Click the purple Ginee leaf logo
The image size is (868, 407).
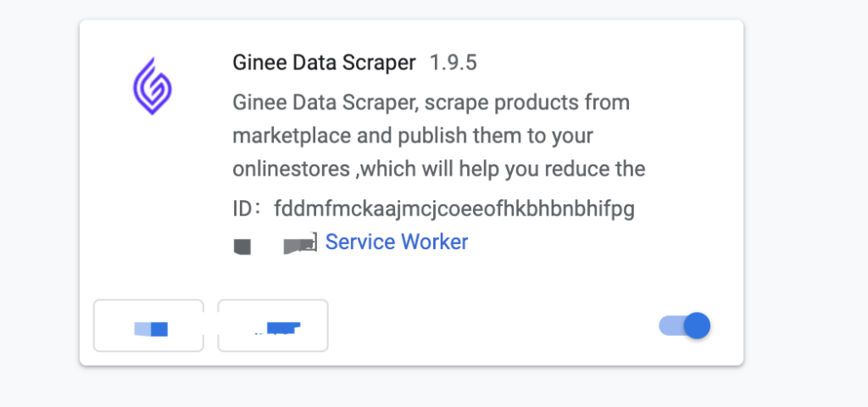click(153, 86)
